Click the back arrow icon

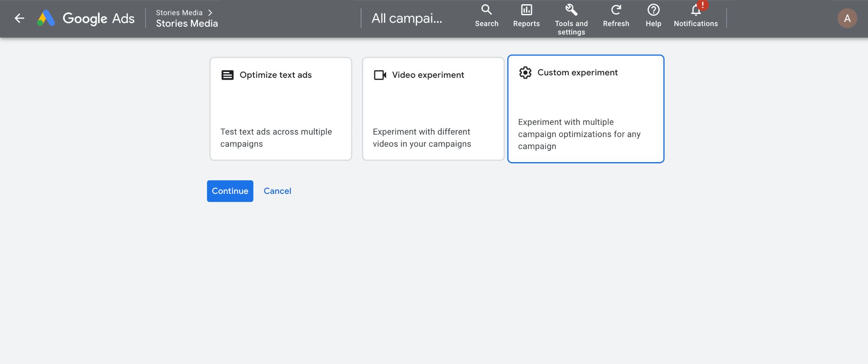[x=19, y=18]
